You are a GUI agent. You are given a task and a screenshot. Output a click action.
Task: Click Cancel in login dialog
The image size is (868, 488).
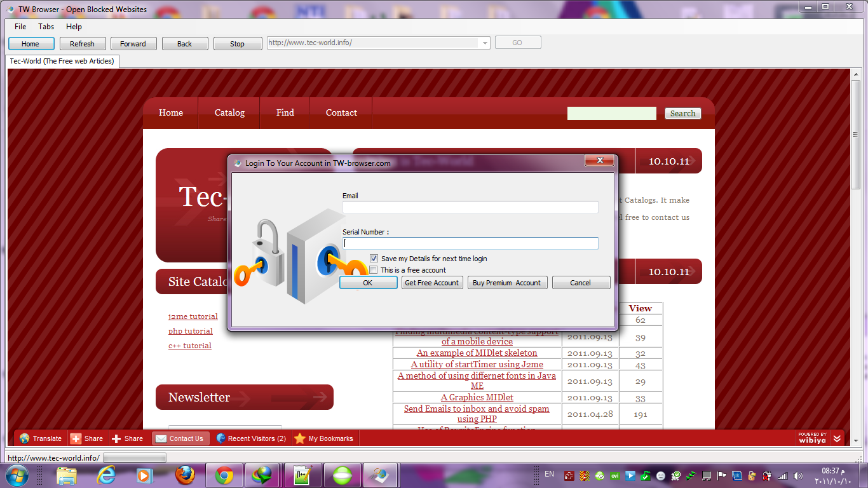(x=581, y=283)
